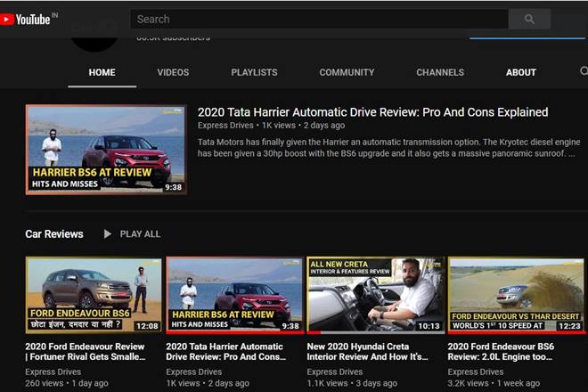Go to the Community tab
Screen dimensions: 588x392
pos(347,72)
